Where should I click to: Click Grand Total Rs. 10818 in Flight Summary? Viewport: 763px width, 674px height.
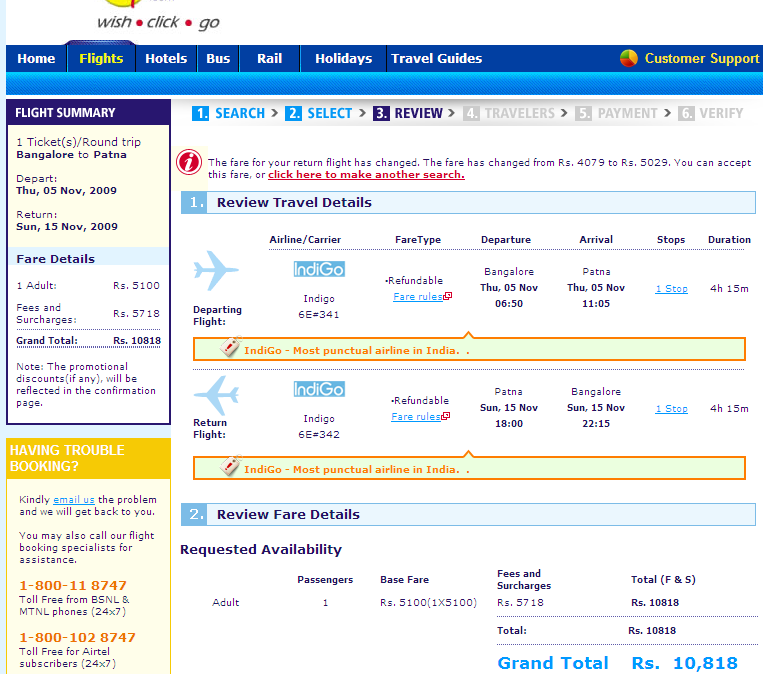click(x=89, y=341)
